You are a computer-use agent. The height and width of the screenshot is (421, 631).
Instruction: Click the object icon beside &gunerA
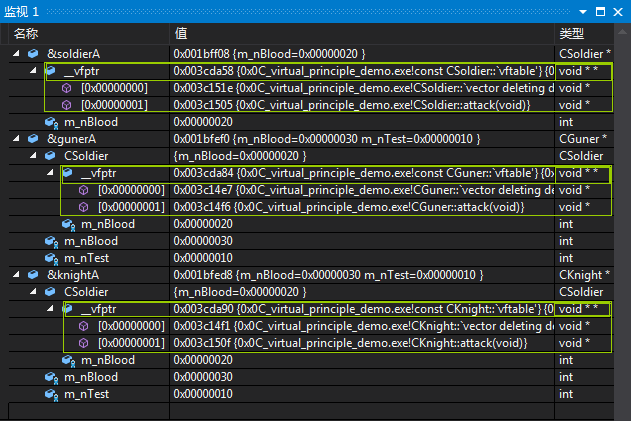pyautogui.click(x=33, y=139)
